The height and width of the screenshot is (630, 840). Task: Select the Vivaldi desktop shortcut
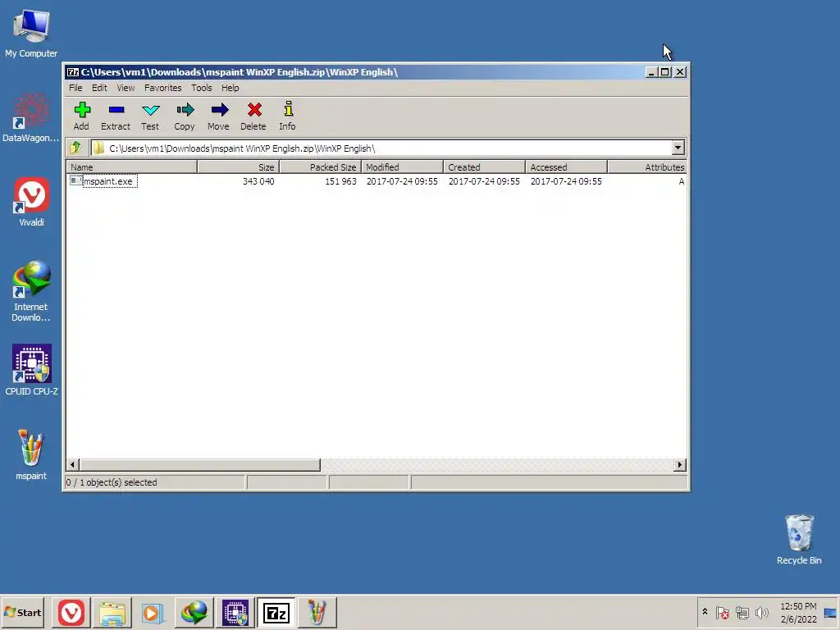(x=31, y=203)
